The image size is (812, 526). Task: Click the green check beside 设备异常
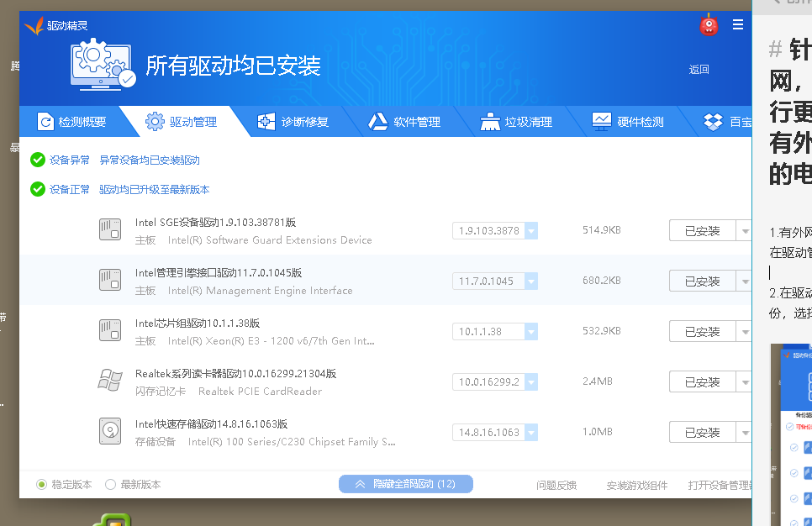[38, 160]
